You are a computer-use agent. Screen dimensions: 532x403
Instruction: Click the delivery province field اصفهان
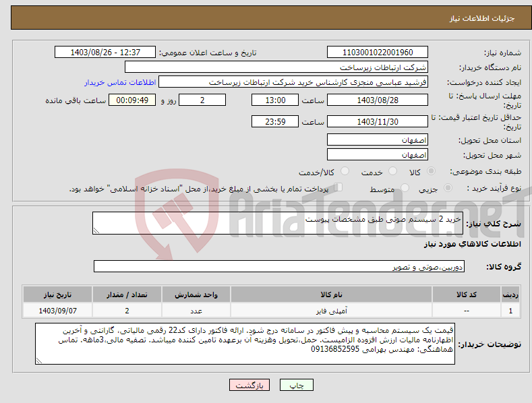378,139
